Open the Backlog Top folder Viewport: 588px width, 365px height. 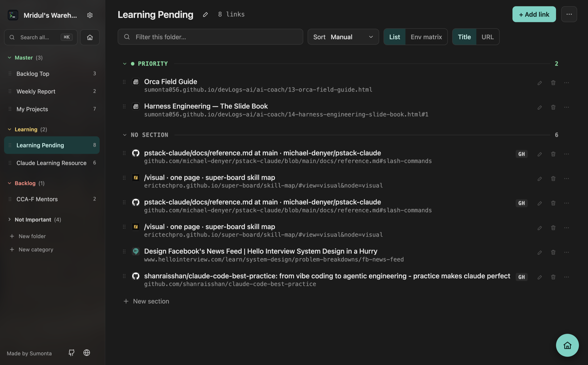pos(52,74)
